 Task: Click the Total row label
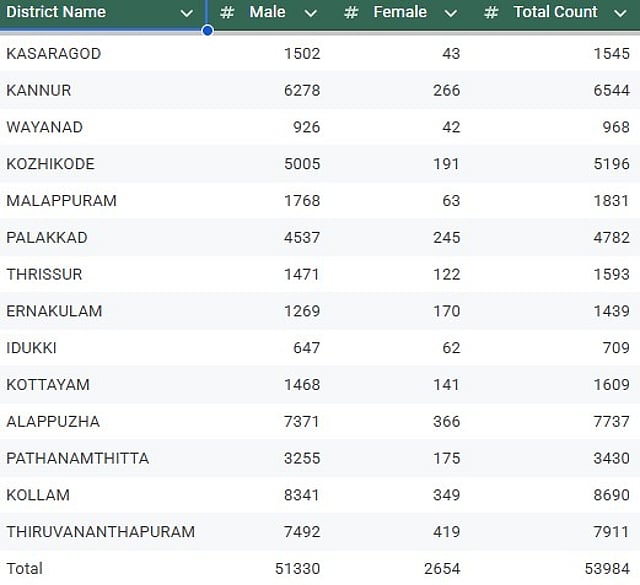click(24, 568)
